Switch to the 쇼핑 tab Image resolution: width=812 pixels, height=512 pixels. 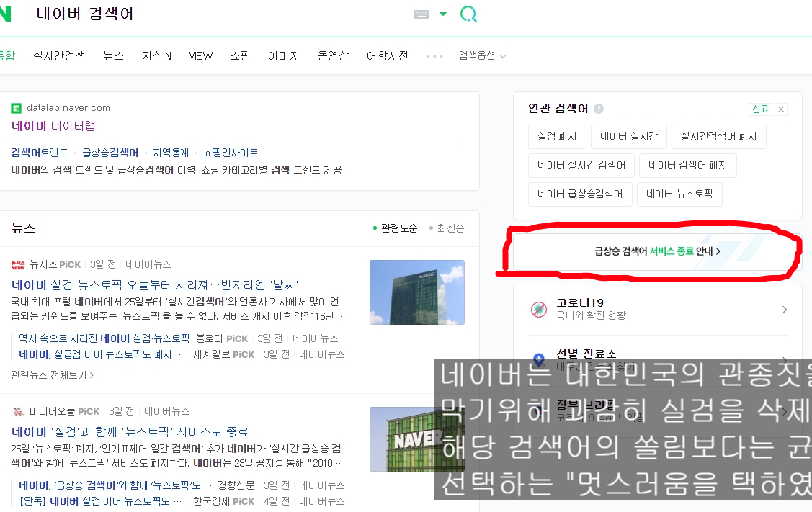[241, 55]
